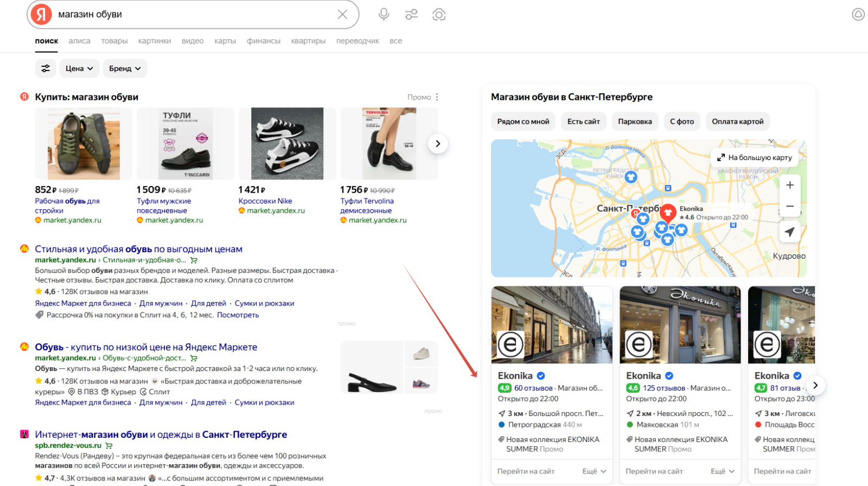The image size is (868, 486).
Task: Open Для мужчин sitelink under first result
Action: pos(161,304)
